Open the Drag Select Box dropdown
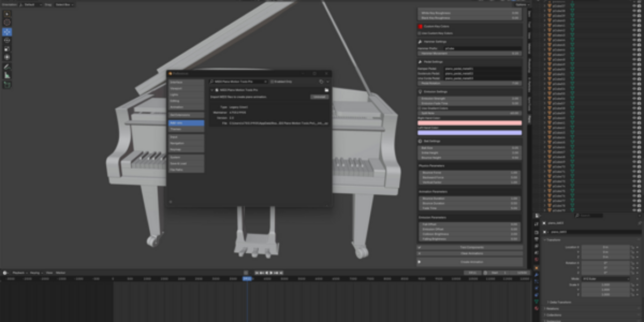Screen dimensions: 644x322 pyautogui.click(x=65, y=4)
